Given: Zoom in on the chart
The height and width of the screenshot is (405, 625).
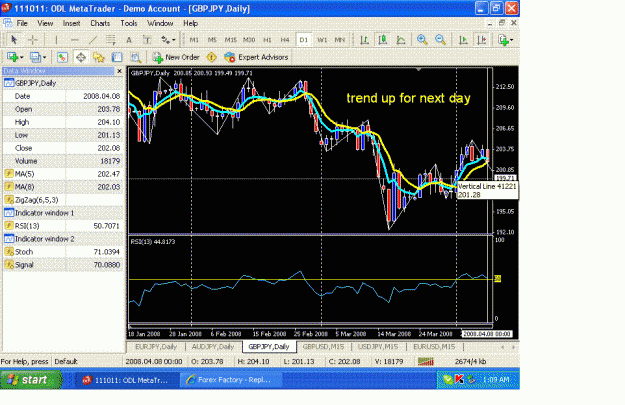Looking at the screenshot, I should (422, 40).
